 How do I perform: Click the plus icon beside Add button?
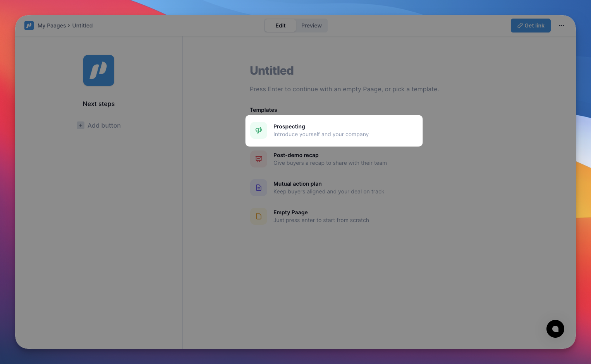pyautogui.click(x=81, y=125)
